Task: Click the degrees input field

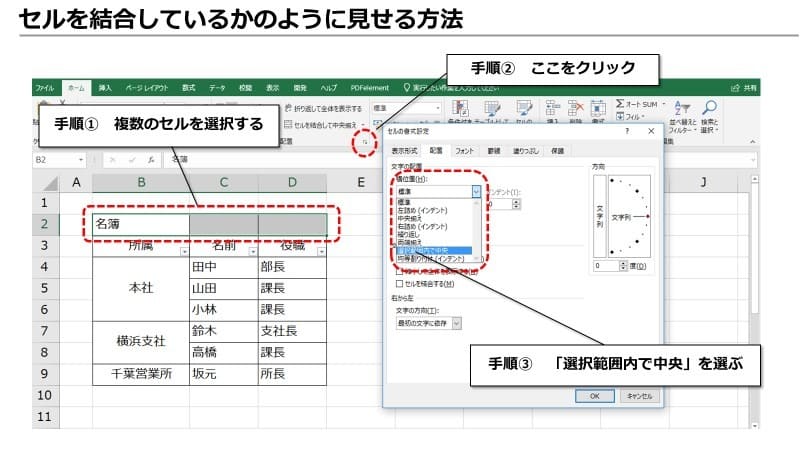Action: 607,266
